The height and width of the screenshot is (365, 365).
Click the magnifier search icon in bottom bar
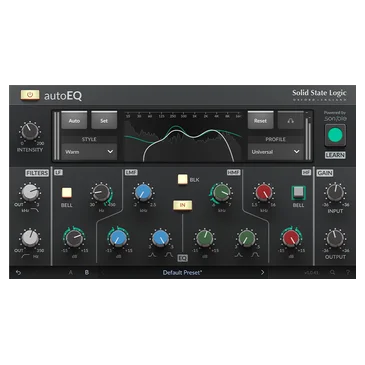coord(332,272)
